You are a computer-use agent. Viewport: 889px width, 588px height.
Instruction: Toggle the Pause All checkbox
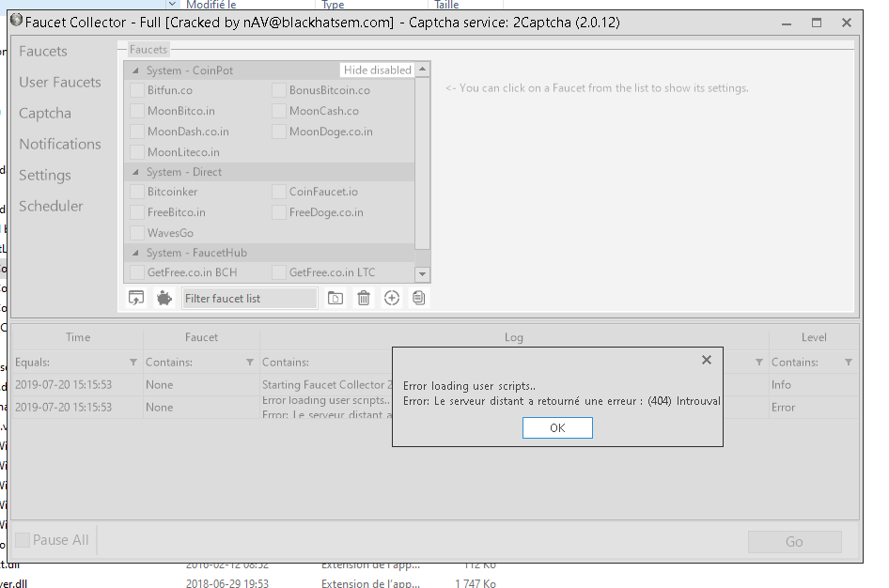pos(23,540)
